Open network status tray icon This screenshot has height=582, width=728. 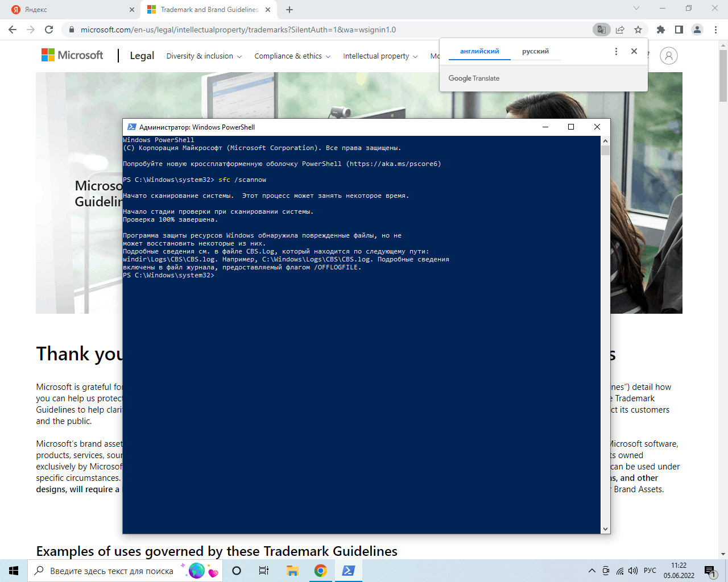[620, 571]
